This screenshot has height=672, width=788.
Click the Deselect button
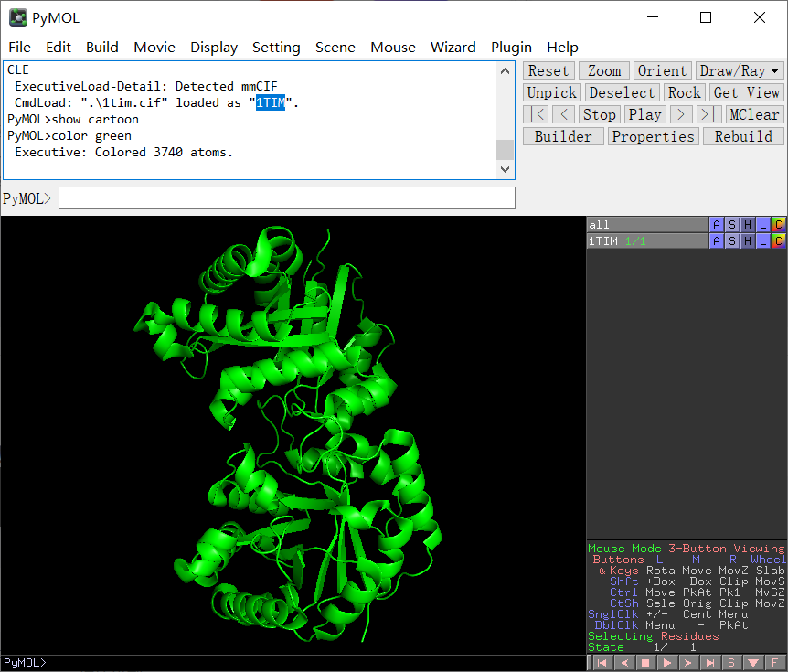[622, 93]
